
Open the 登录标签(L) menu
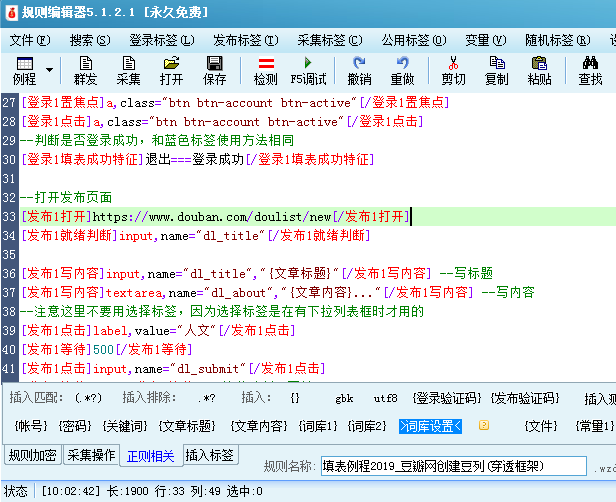click(x=162, y=40)
